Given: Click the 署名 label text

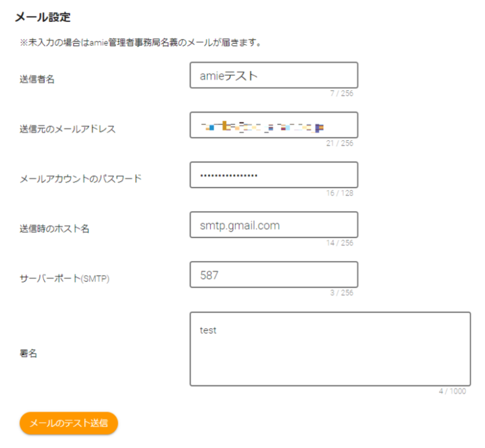Looking at the screenshot, I should 28,354.
